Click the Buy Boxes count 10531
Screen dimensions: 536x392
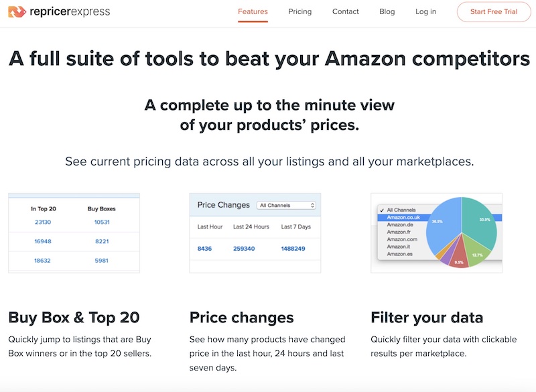(x=102, y=222)
